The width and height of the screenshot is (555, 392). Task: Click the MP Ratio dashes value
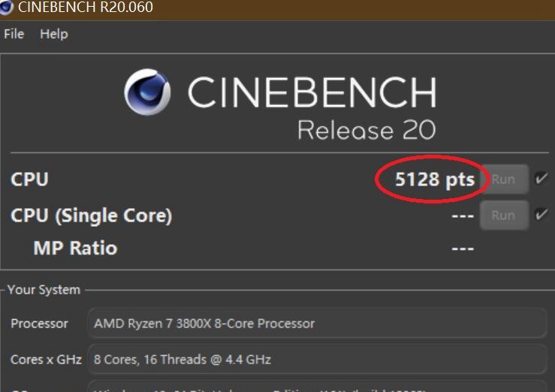click(x=463, y=249)
